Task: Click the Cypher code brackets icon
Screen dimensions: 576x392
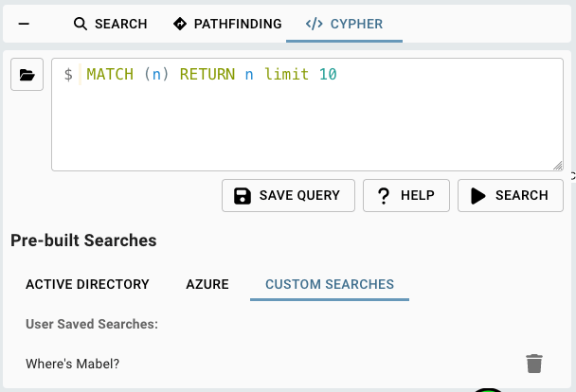Action: [x=315, y=24]
